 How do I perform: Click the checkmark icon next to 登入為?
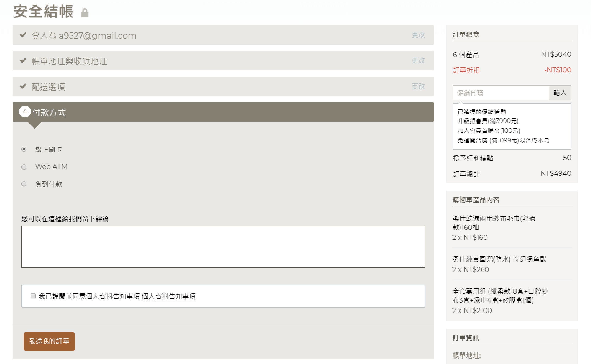pos(23,35)
